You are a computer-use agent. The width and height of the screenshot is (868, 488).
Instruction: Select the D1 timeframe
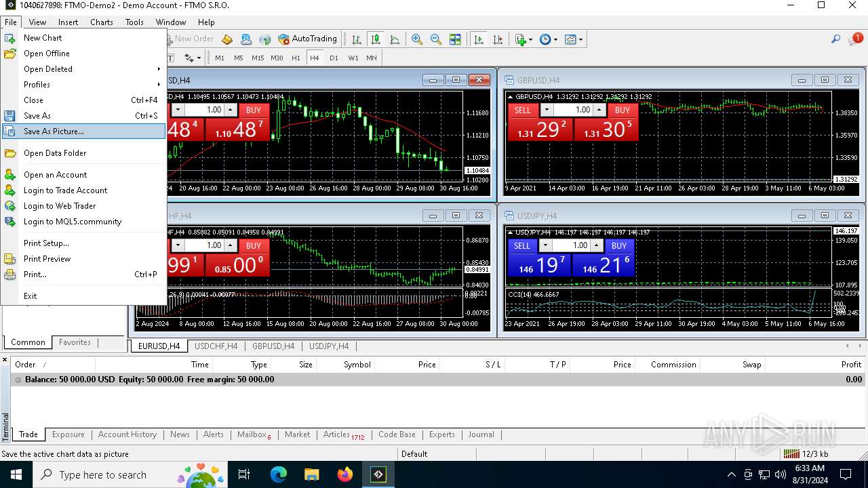334,58
